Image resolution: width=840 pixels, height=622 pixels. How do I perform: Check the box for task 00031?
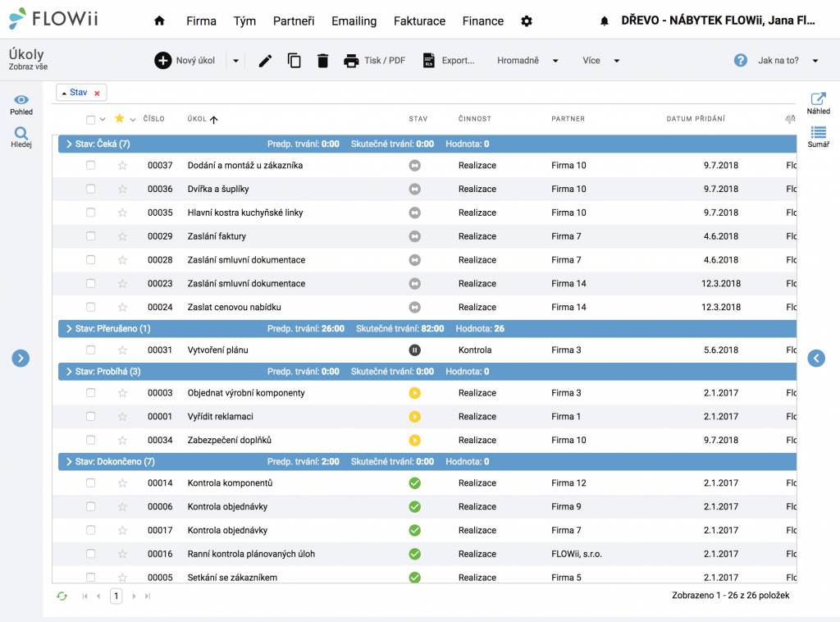90,350
